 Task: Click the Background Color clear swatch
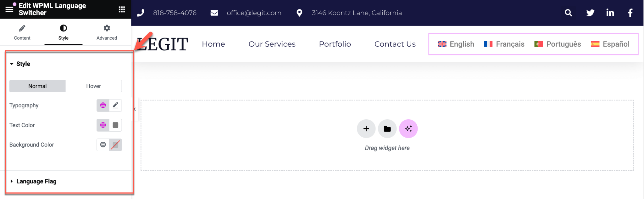tap(116, 145)
